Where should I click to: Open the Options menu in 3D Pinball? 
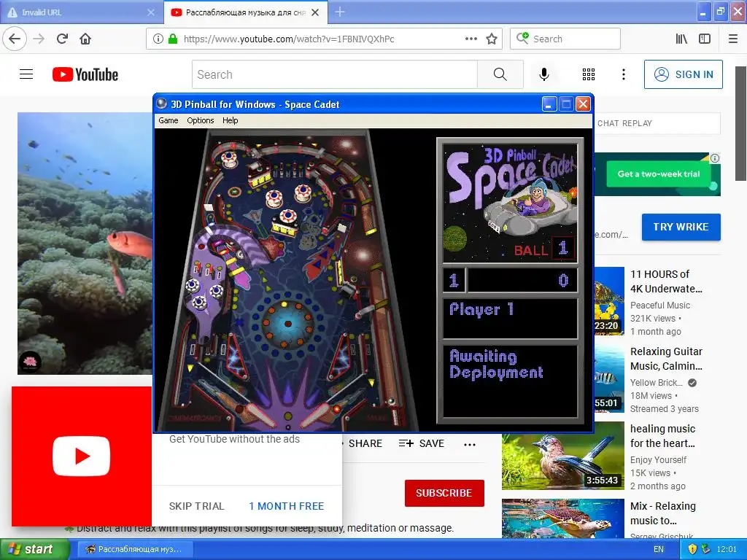200,120
